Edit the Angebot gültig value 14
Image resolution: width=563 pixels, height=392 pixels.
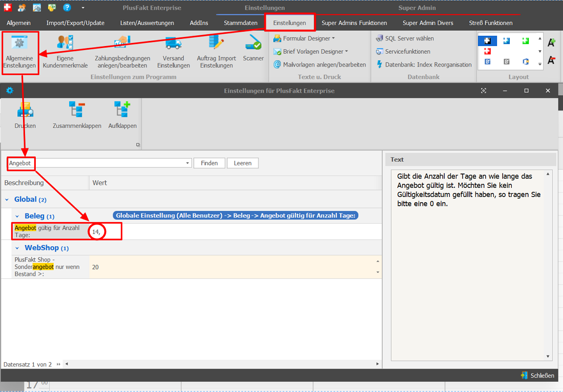(x=235, y=231)
